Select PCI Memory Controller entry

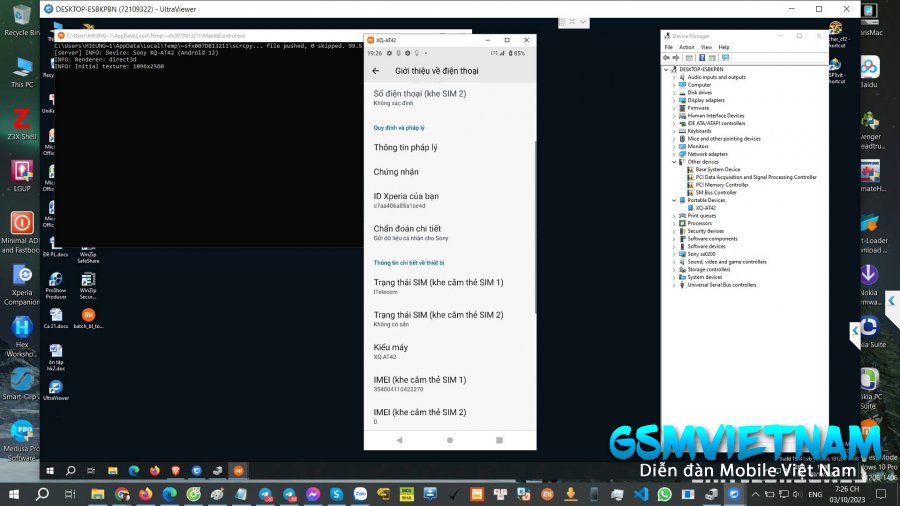722,185
